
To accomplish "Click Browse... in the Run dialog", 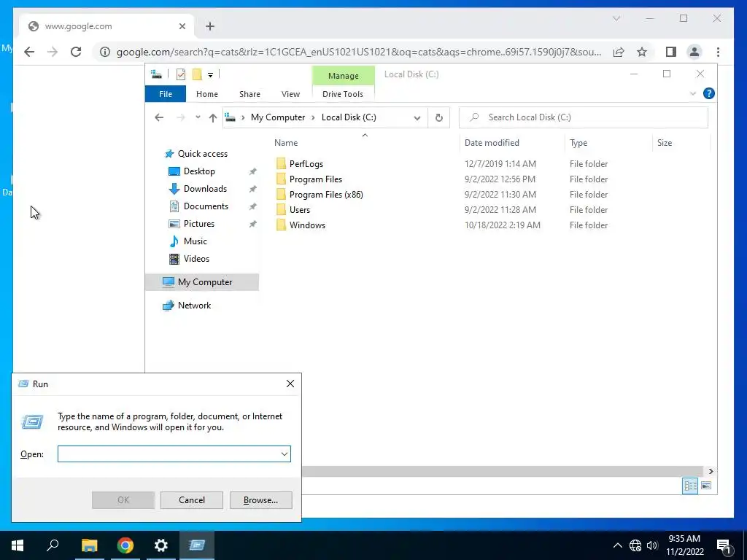I will pos(260,500).
